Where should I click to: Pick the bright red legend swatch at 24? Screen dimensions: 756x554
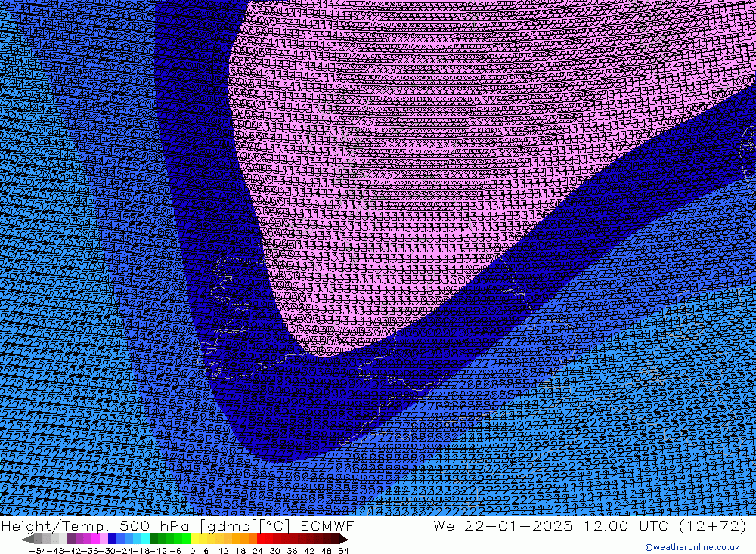click(x=261, y=539)
